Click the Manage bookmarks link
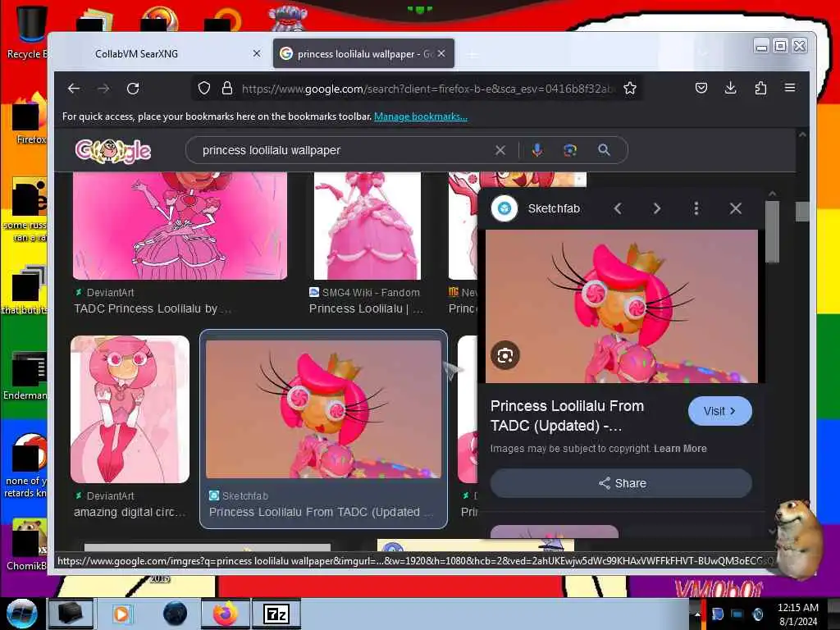 (x=421, y=116)
